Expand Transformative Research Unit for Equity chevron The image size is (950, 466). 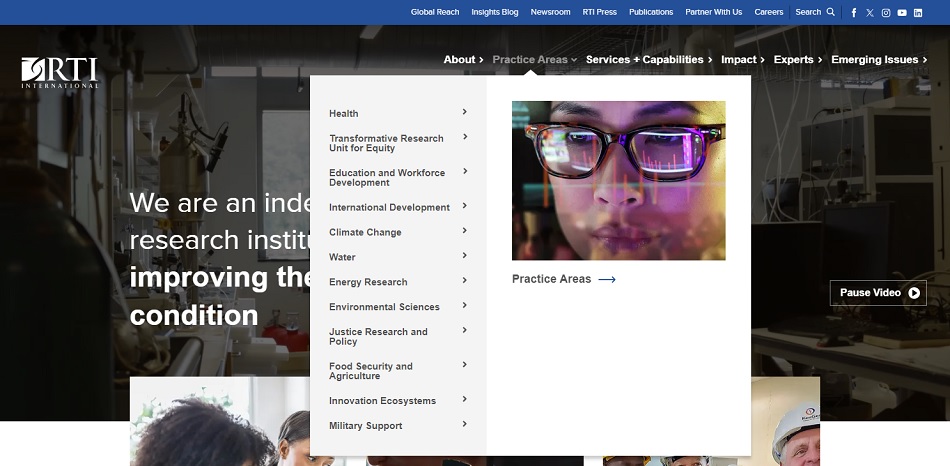pyautogui.click(x=465, y=137)
